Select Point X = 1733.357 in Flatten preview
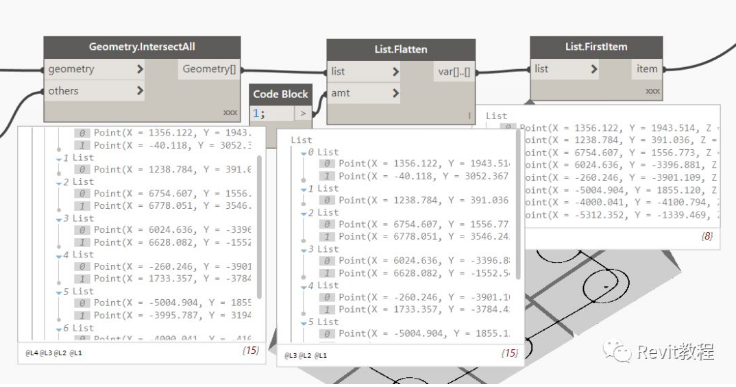Viewport: 736px width, 387px height. click(424, 310)
